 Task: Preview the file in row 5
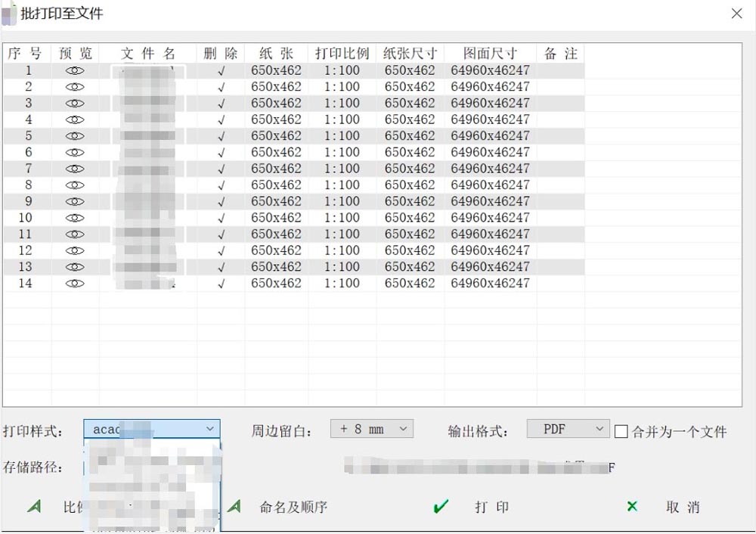click(75, 136)
